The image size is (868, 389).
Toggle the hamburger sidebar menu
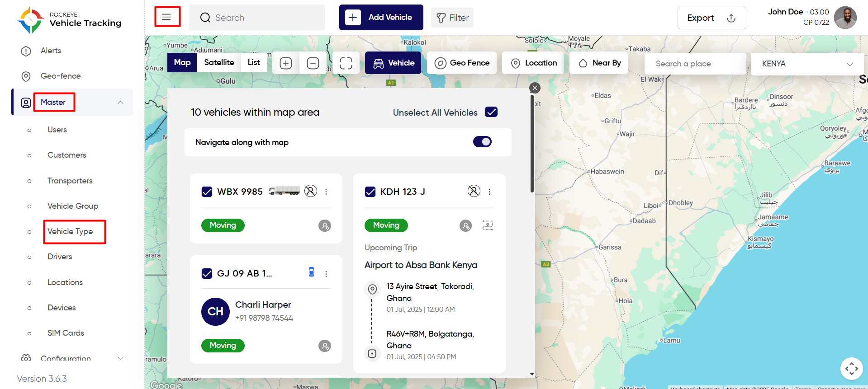(167, 17)
